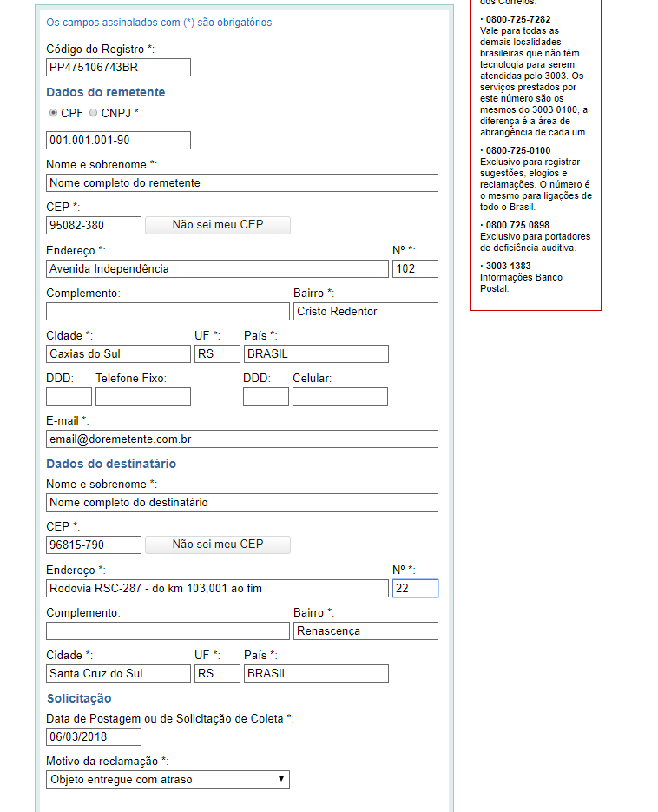Viewport: 658px width, 812px height.
Task: Click recipient's UF field RS
Action: click(217, 673)
